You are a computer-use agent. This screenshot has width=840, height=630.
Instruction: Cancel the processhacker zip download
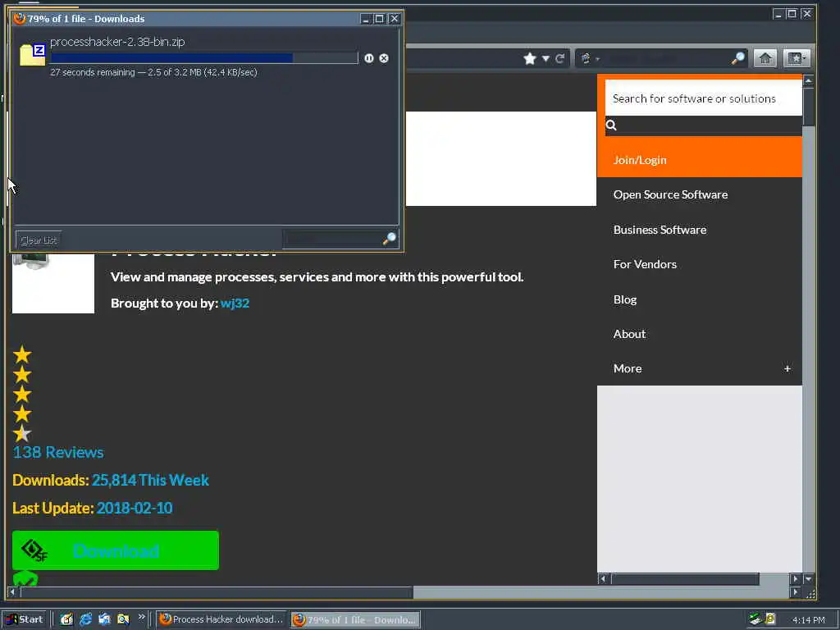coord(384,58)
